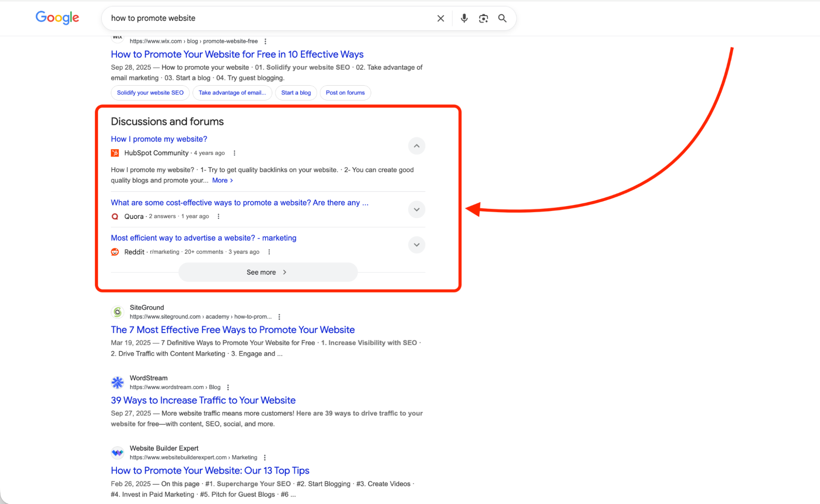Click the Website Builder Expert favicon
This screenshot has height=504, width=820.
pyautogui.click(x=117, y=452)
